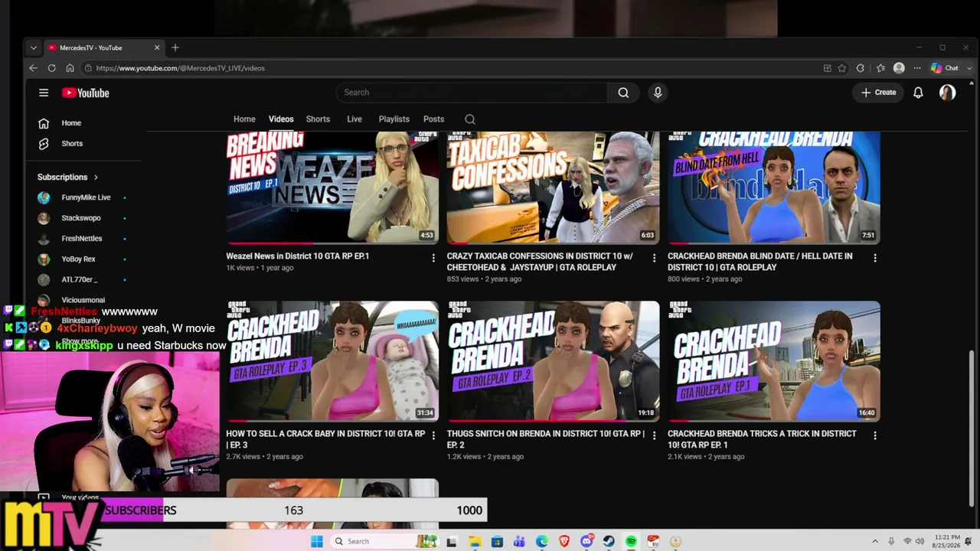Play the Weazel News video thumbnail
This screenshot has width=980, height=551.
[x=332, y=187]
